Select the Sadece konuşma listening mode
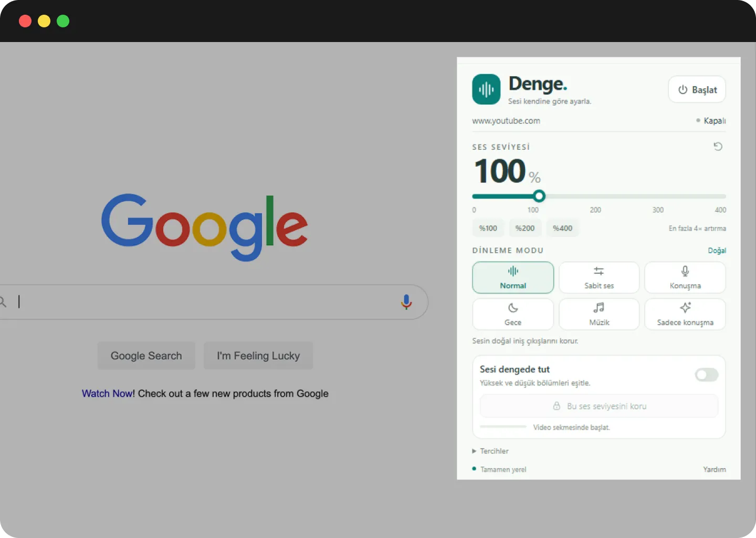 685,314
